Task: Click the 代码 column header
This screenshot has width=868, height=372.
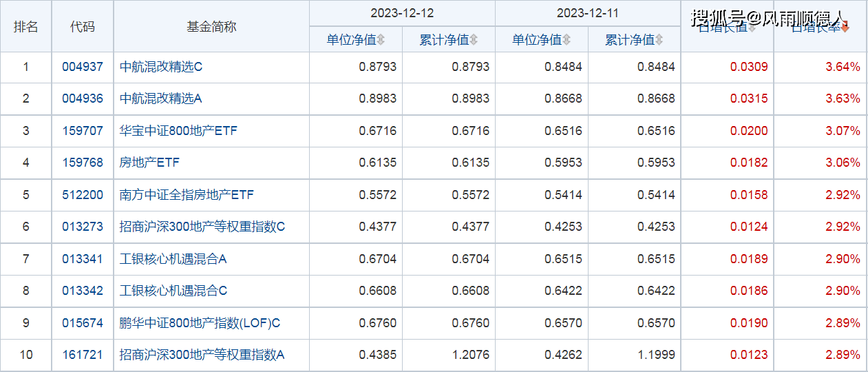Action: (x=83, y=27)
